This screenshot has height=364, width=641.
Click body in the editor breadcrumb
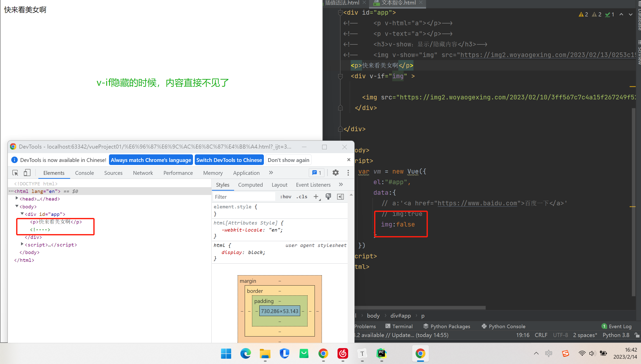pos(373,316)
